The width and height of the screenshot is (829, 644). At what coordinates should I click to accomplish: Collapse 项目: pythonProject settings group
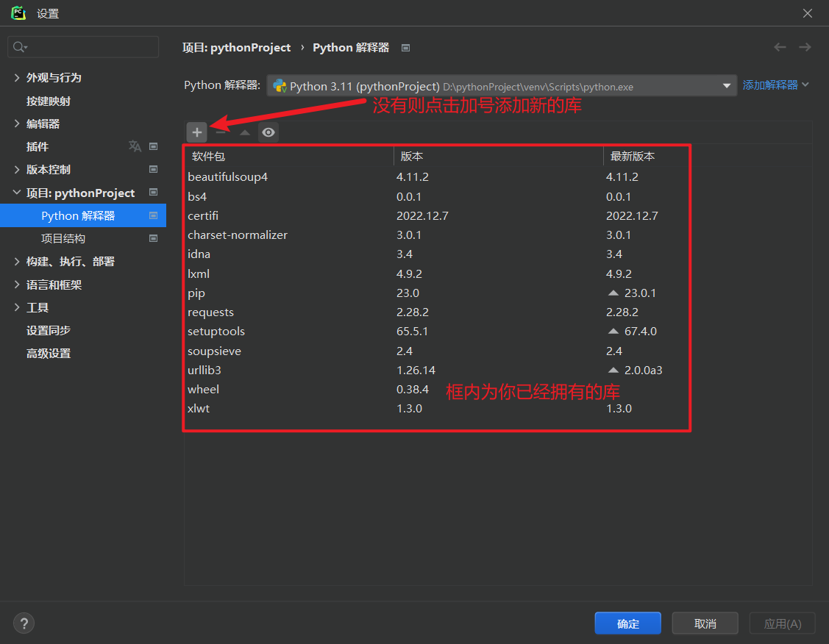coord(17,193)
